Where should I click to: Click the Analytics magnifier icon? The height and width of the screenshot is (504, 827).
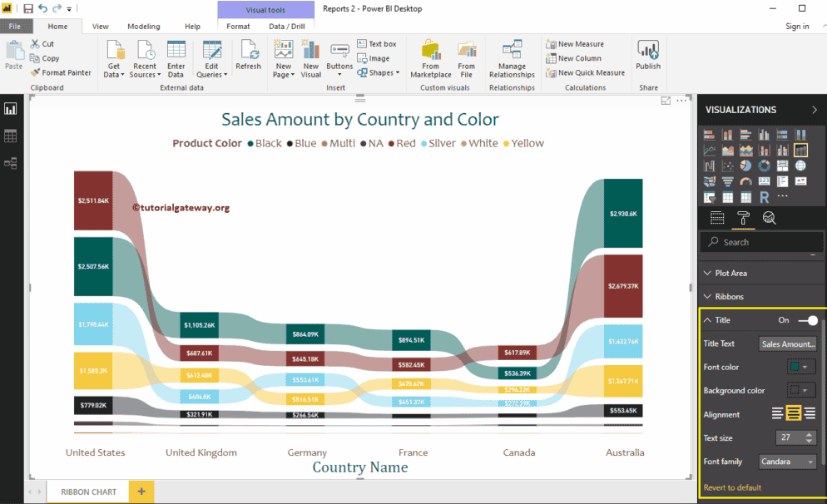[770, 217]
